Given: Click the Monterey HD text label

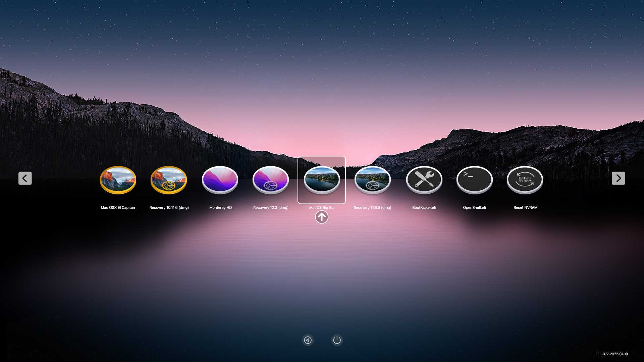Looking at the screenshot, I should click(x=220, y=207).
